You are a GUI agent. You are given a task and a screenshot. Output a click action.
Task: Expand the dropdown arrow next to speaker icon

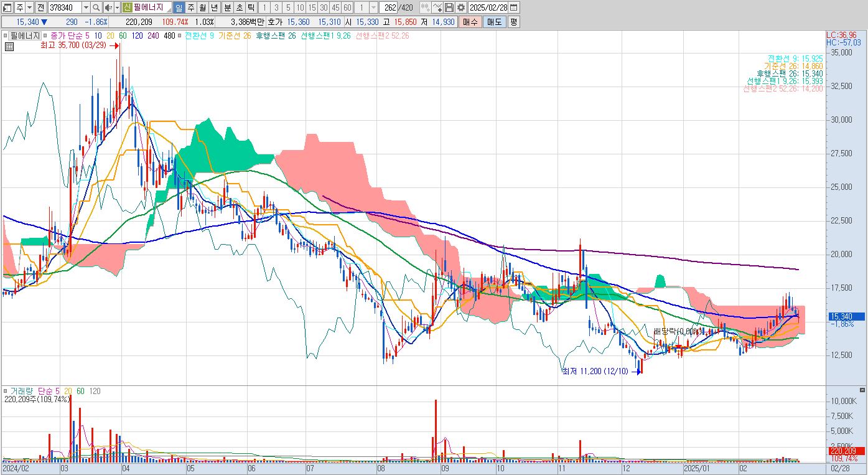pos(117,7)
